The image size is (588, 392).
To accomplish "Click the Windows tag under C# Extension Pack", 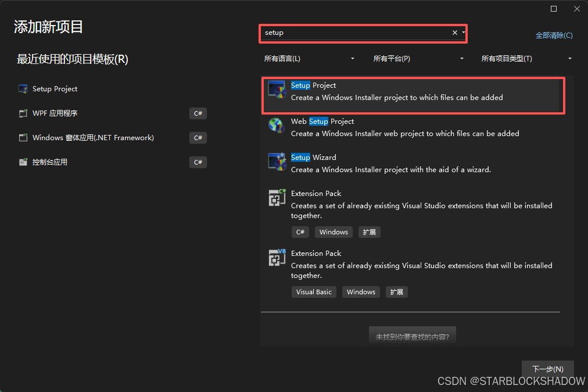I will tap(334, 232).
